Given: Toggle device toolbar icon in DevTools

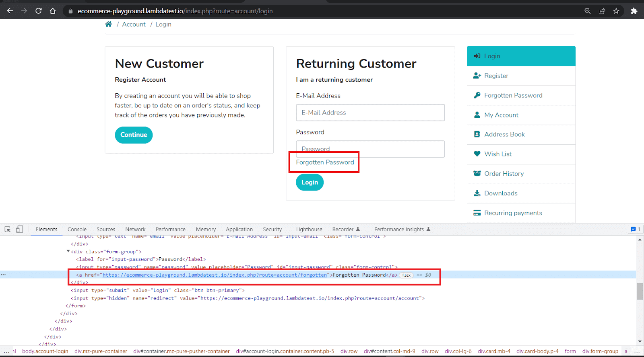Looking at the screenshot, I should pyautogui.click(x=19, y=229).
